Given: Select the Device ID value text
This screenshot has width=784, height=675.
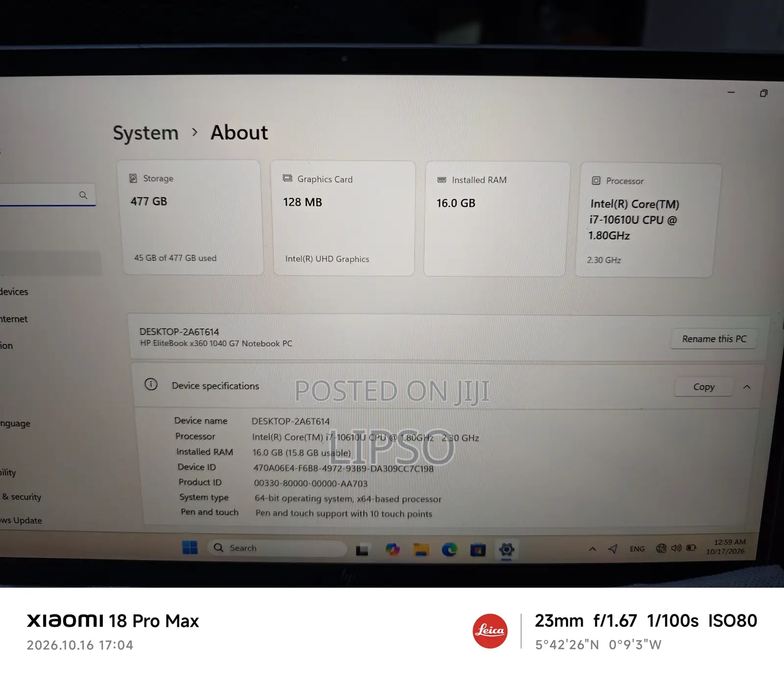Looking at the screenshot, I should coord(343,468).
